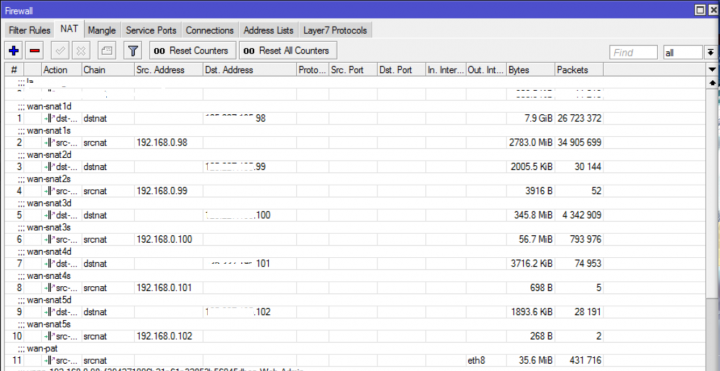
Task: Sort by Dst. Address column header
Action: click(250, 70)
